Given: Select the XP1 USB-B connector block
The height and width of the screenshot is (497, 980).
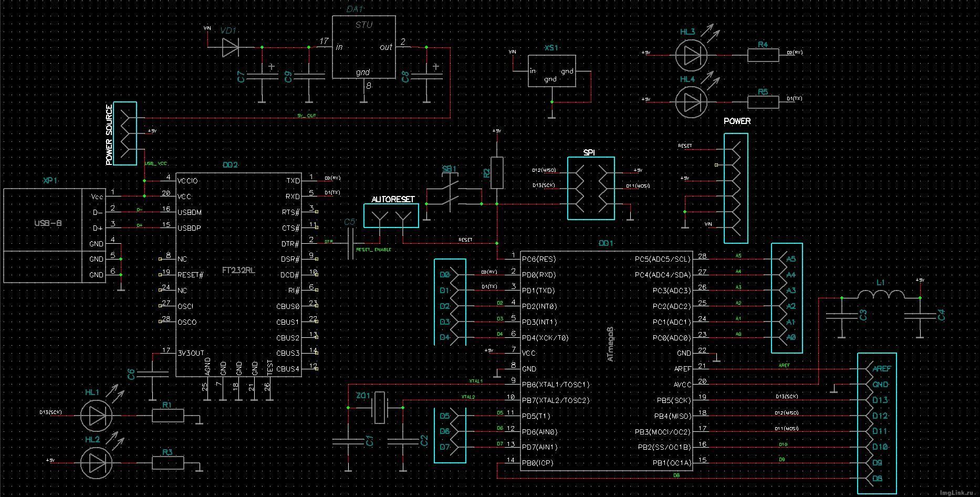Looking at the screenshot, I should 55,235.
